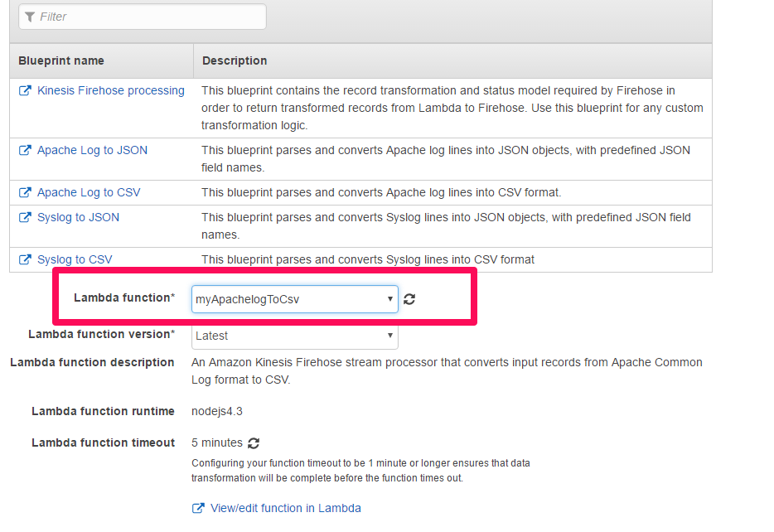Refresh the Lambda function timeout value
The width and height of the screenshot is (774, 532).
tap(254, 443)
